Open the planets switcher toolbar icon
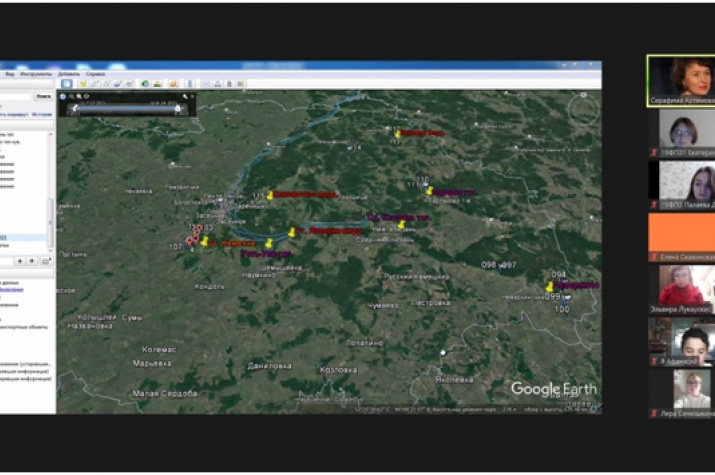715x475 pixels. tap(173, 83)
